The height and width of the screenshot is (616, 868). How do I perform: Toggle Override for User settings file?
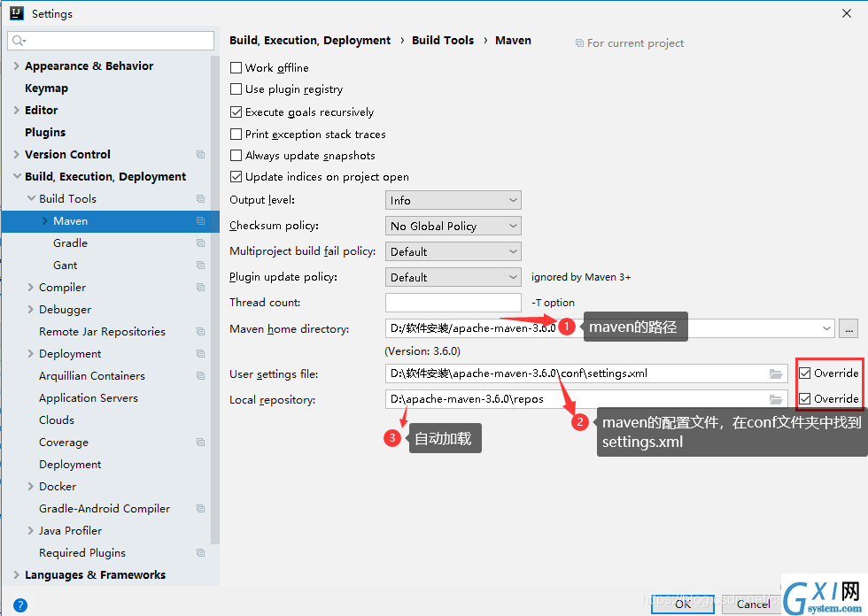pos(805,373)
